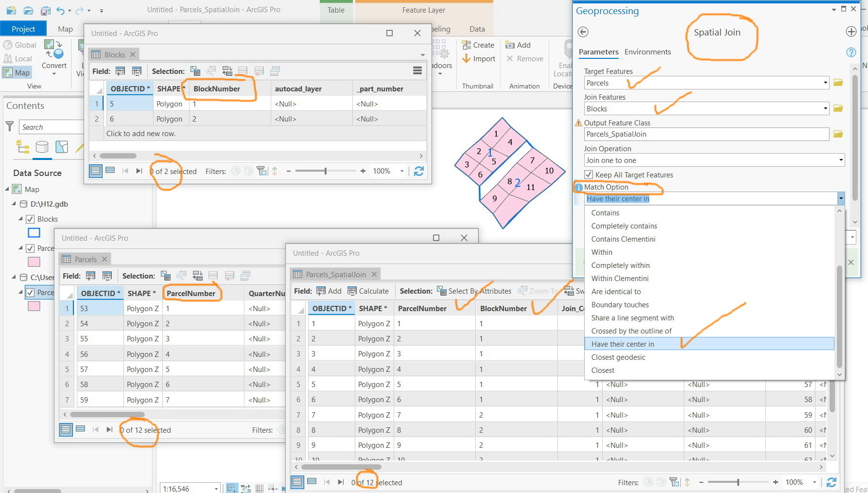Toggle Keep All Target Features checkbox
Image resolution: width=868 pixels, height=493 pixels.
click(589, 175)
